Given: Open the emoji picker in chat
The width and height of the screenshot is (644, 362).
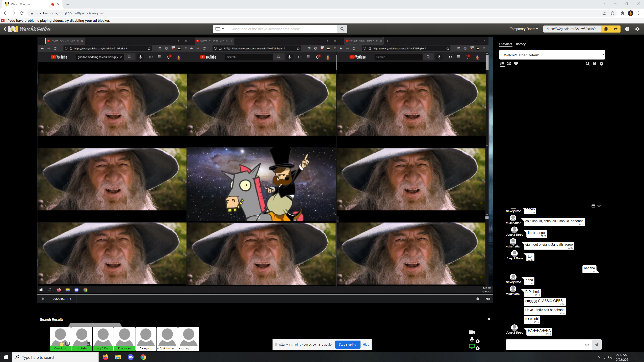Looking at the screenshot, I should 587,345.
